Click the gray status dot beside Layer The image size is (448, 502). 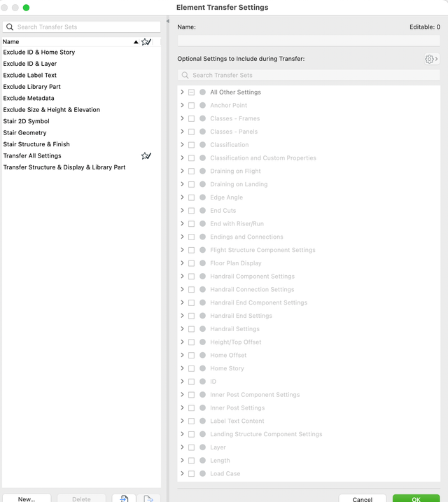point(202,447)
